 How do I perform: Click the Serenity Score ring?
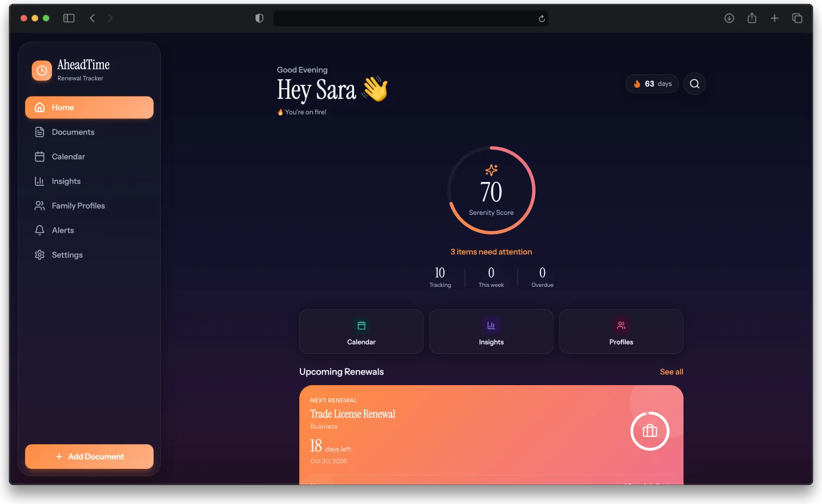tap(491, 190)
